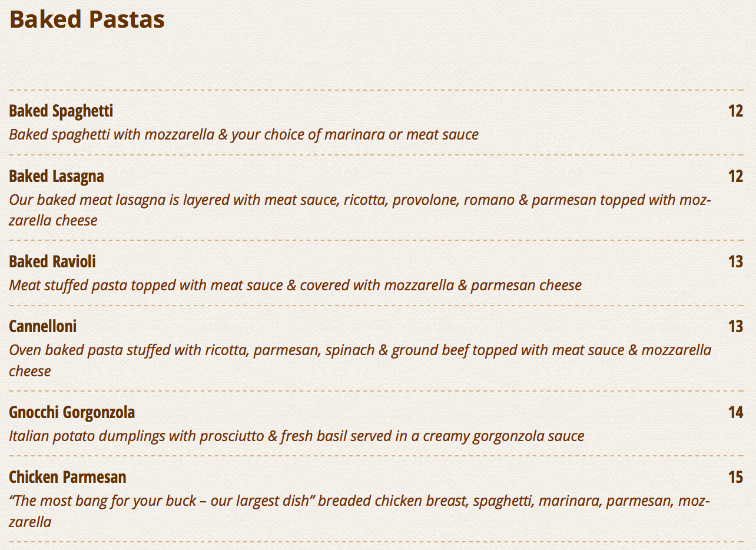Click the Baked Lasagna description paragraph
Image resolution: width=756 pixels, height=550 pixels.
pos(359,200)
